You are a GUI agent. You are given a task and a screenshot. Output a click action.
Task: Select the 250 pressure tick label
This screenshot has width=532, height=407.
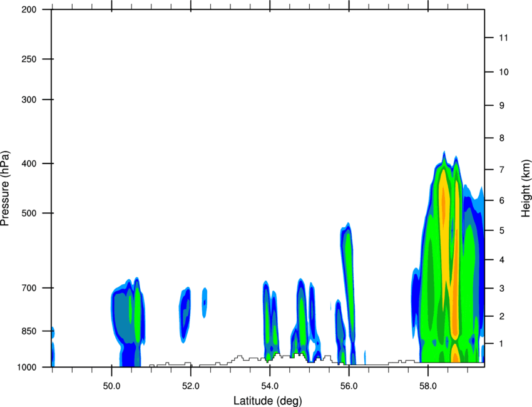click(x=29, y=59)
